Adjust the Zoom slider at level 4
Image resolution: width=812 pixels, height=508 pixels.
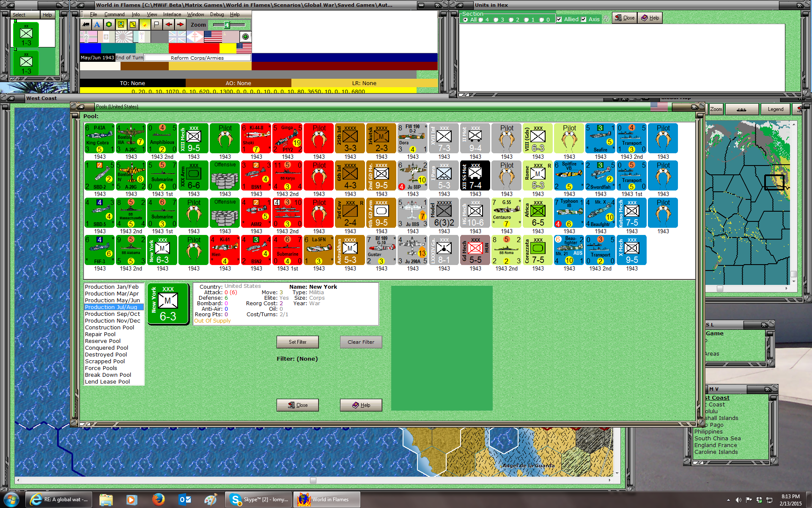[227, 25]
